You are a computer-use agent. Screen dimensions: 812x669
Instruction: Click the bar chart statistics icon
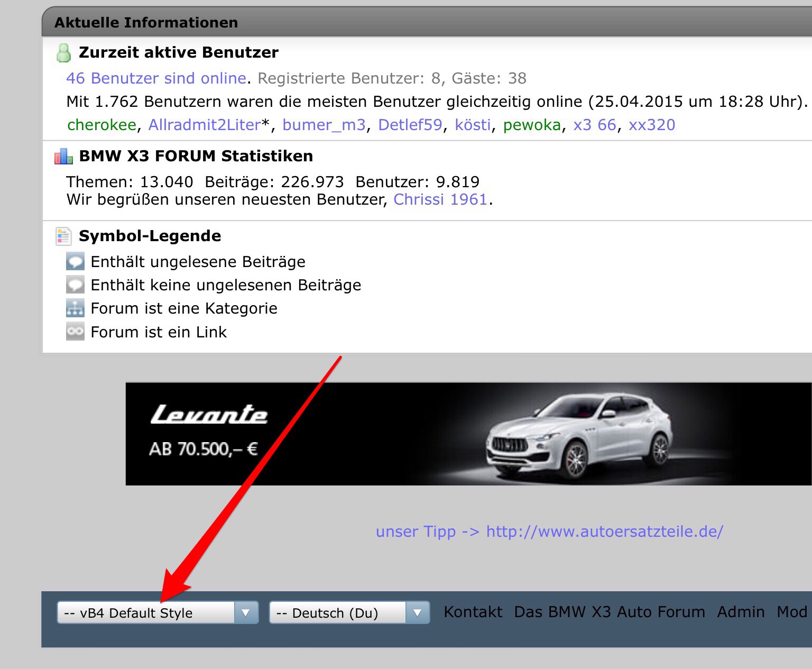tap(63, 157)
